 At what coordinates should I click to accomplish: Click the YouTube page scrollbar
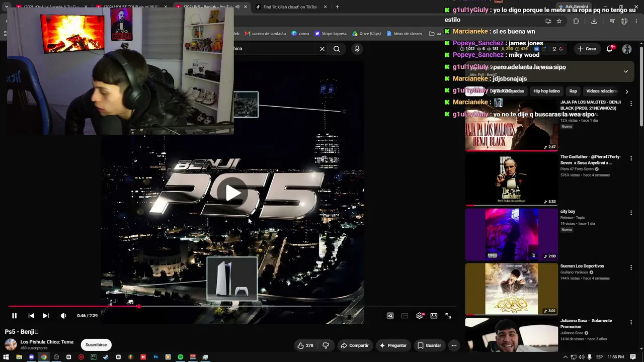point(641,85)
